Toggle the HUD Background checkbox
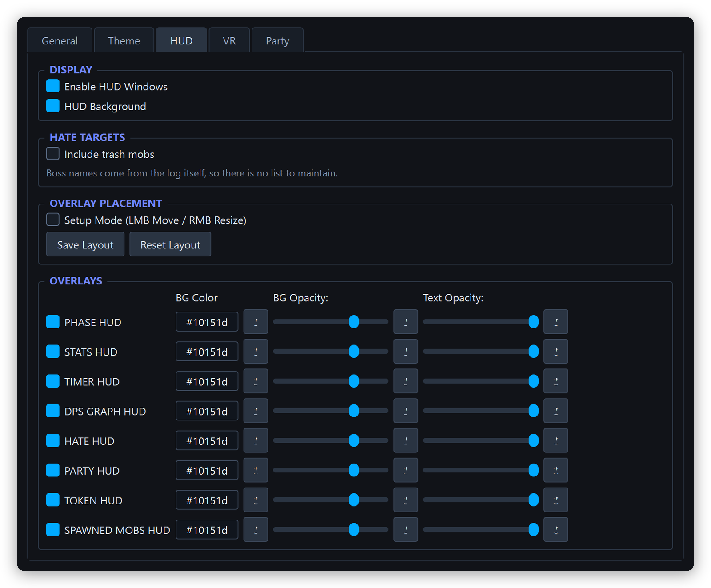This screenshot has width=711, height=588. click(53, 106)
